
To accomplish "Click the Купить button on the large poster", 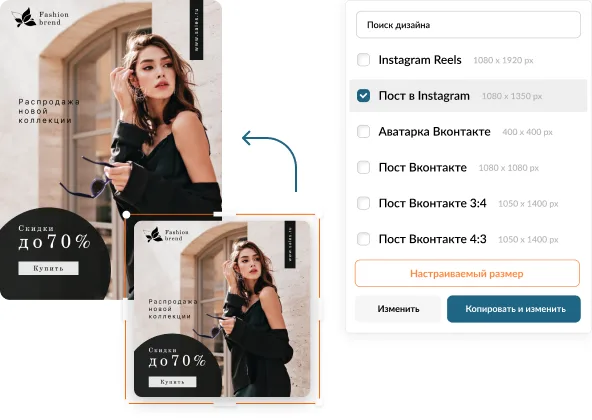I will click(48, 268).
